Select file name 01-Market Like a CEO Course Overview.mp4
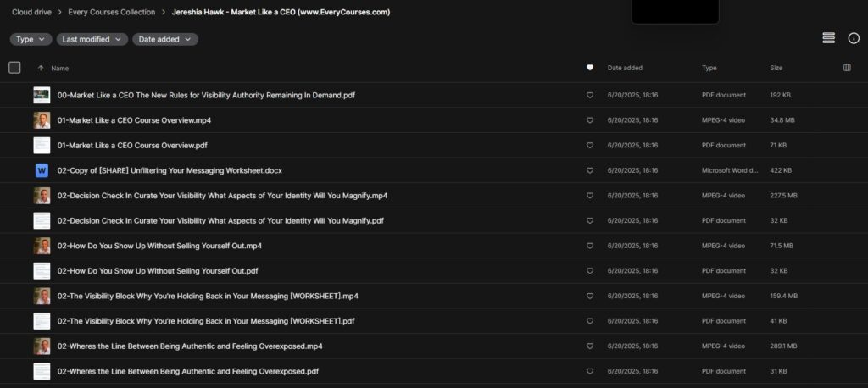Screen dimensions: 868x388 pos(134,120)
